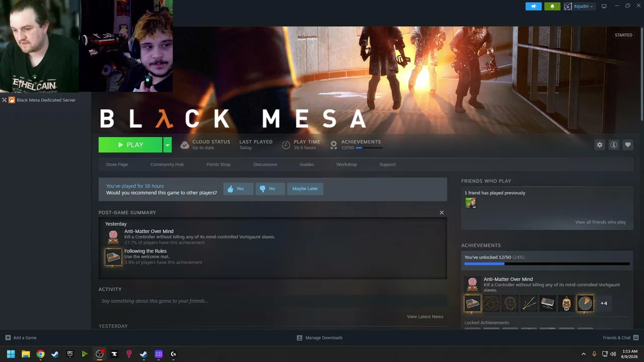Open the game info circle icon
644x362 pixels.
pyautogui.click(x=613, y=145)
